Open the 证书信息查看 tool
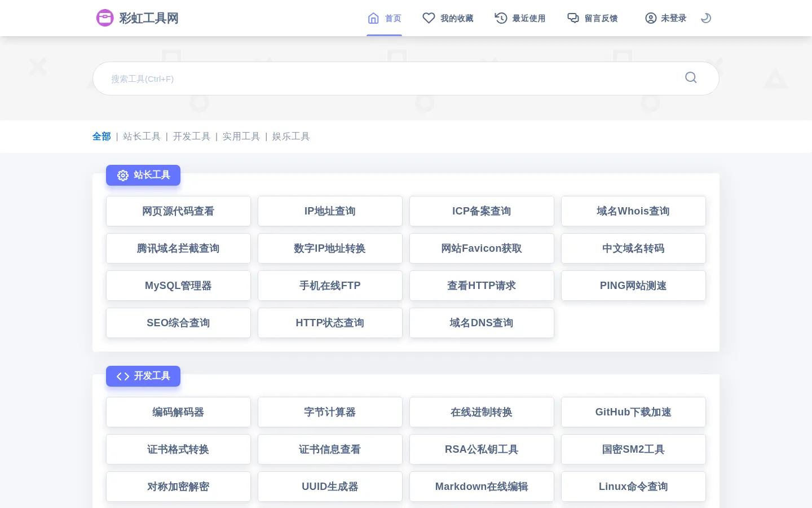 coord(330,449)
